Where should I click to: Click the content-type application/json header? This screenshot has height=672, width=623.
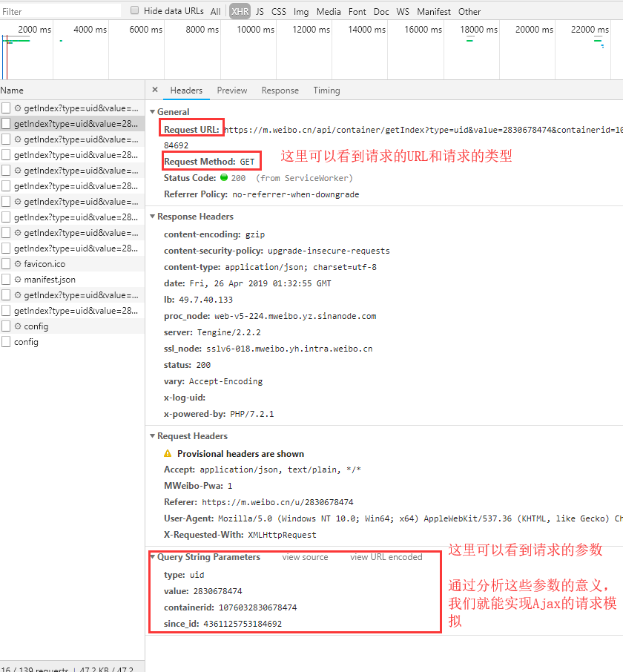coord(270,267)
